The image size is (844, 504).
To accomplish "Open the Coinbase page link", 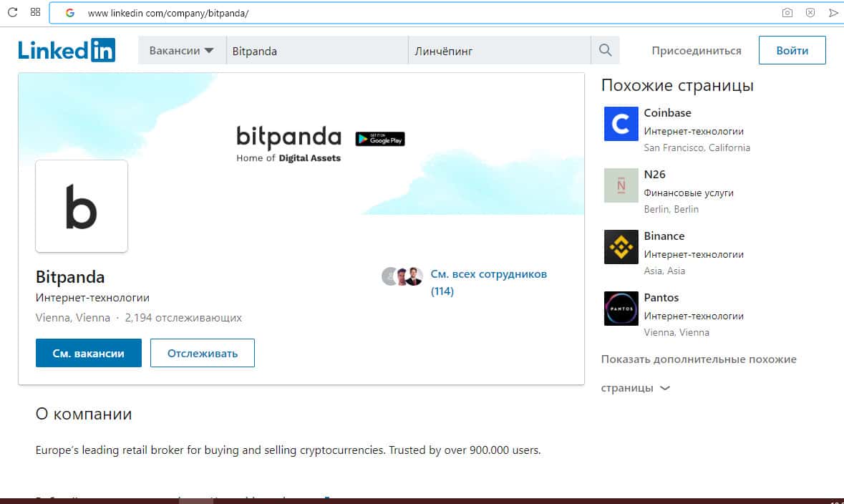I will [667, 112].
